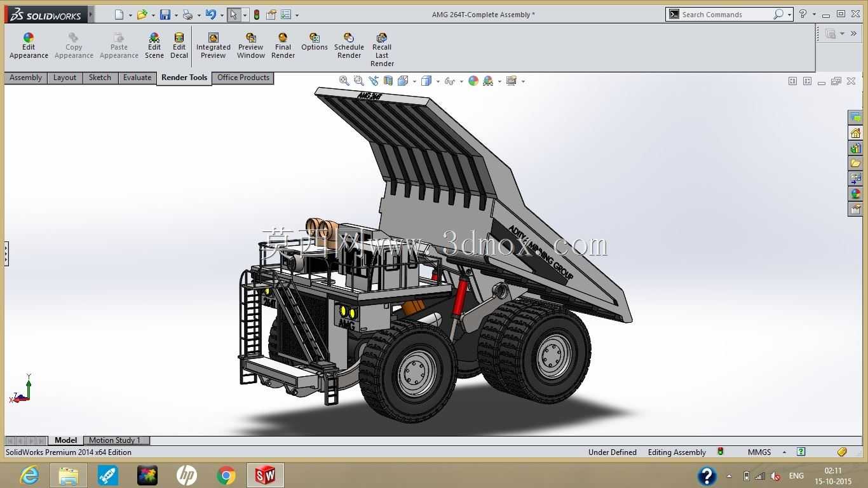This screenshot has height=488, width=868.
Task: Open the Edit Appearance tool
Action: tap(29, 46)
